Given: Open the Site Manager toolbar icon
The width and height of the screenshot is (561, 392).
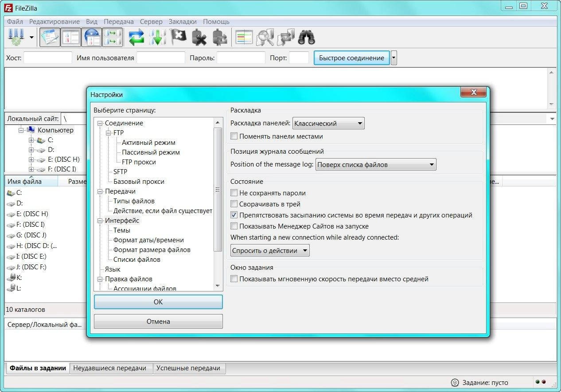Looking at the screenshot, I should pos(16,37).
